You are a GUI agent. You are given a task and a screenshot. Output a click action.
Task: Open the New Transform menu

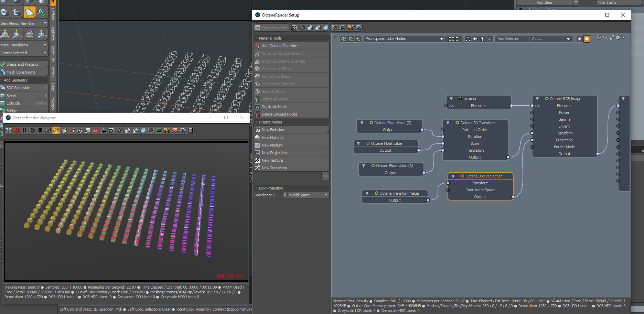291,168
